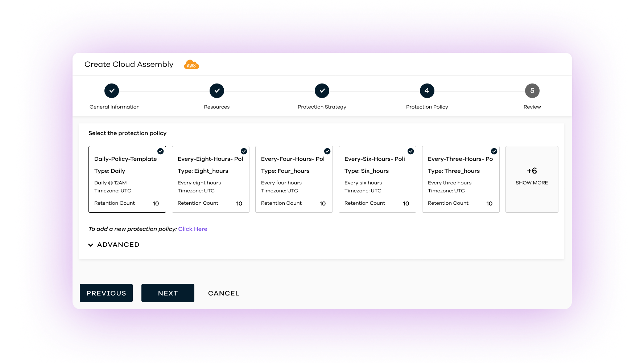Click 'Every four hours' schedule text
644x363 pixels.
(281, 183)
